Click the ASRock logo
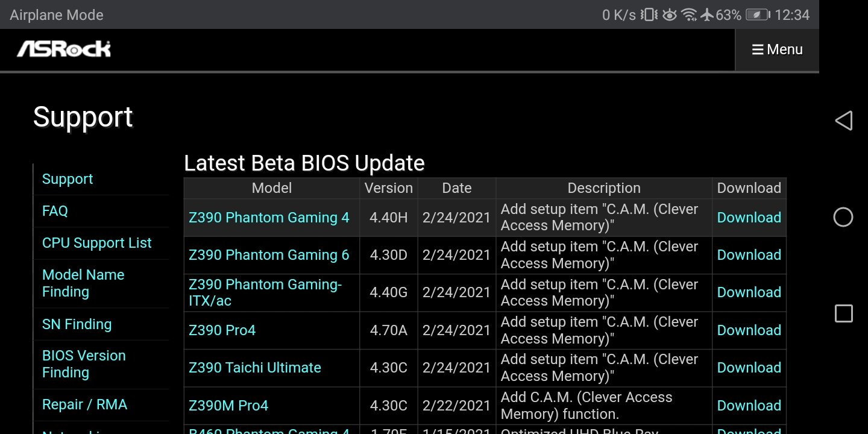Screen dimensions: 868x434 pos(64,49)
